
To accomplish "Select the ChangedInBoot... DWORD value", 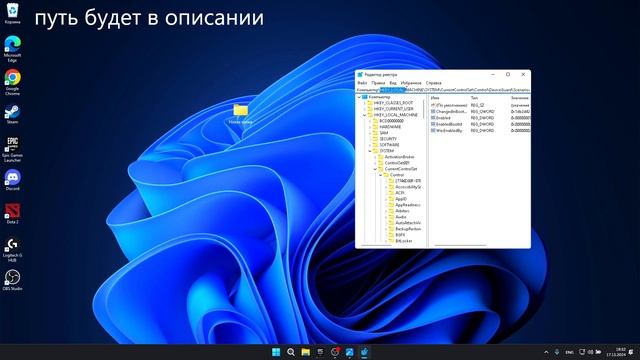I will pyautogui.click(x=451, y=111).
